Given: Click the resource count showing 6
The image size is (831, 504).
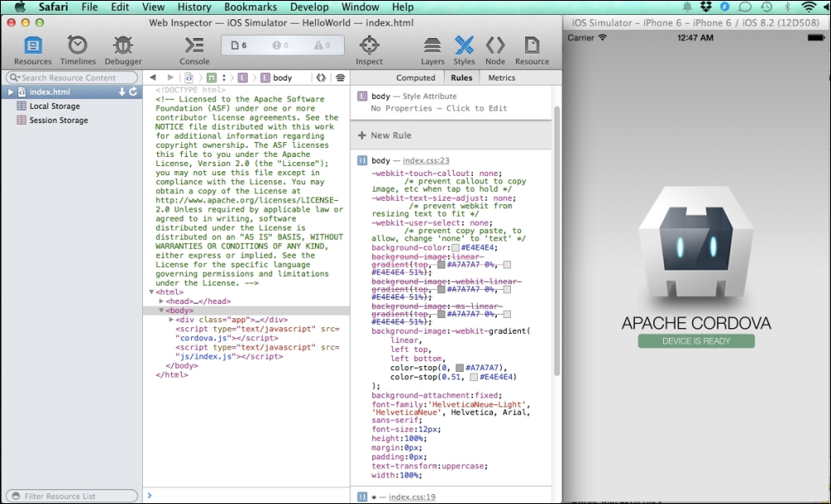Looking at the screenshot, I should [x=239, y=46].
